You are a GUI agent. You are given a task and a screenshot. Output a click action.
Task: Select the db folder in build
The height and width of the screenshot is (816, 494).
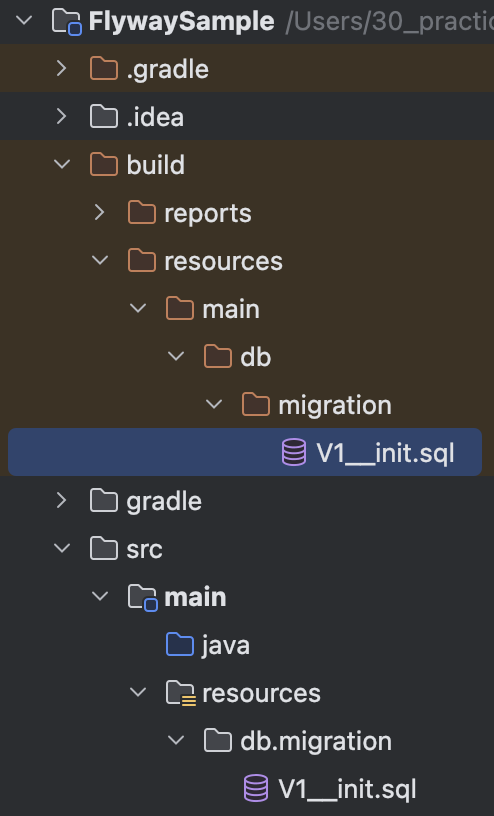(x=256, y=358)
